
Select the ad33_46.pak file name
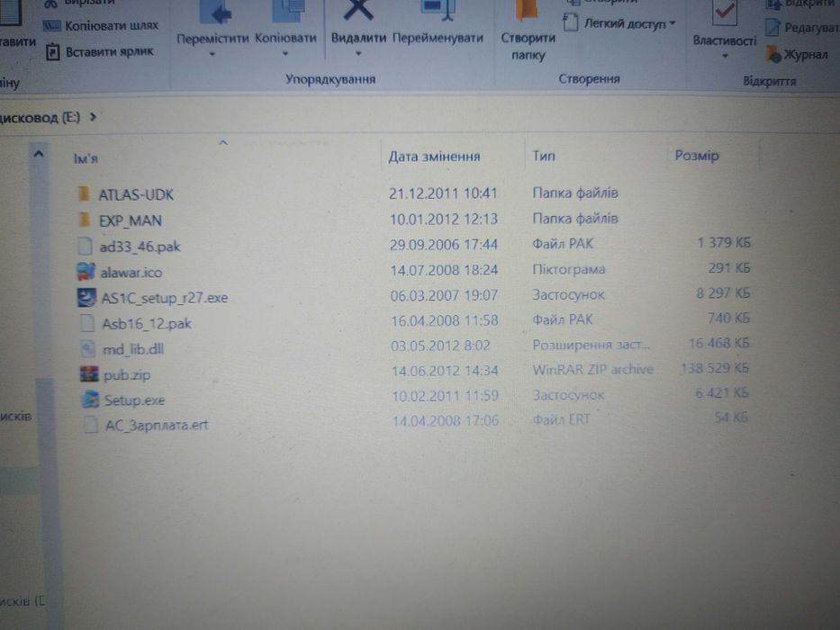(x=140, y=247)
